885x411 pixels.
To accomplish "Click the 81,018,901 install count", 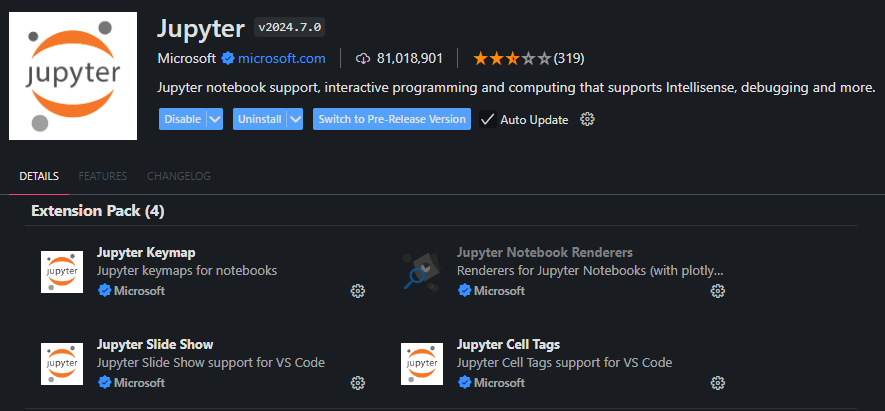I will pos(410,58).
